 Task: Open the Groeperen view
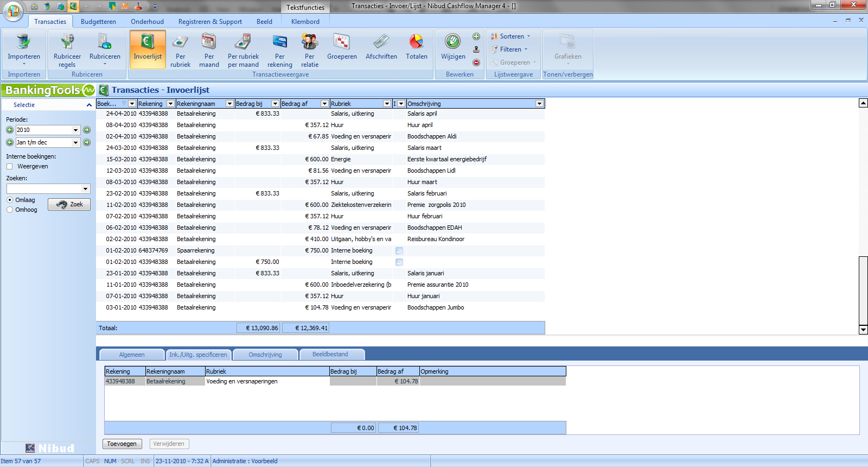(342, 46)
